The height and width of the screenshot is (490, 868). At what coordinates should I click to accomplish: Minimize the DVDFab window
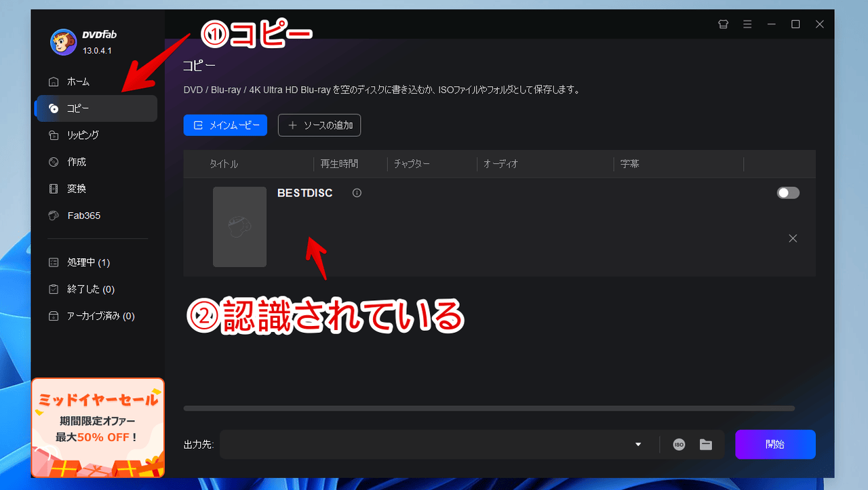pyautogui.click(x=772, y=24)
